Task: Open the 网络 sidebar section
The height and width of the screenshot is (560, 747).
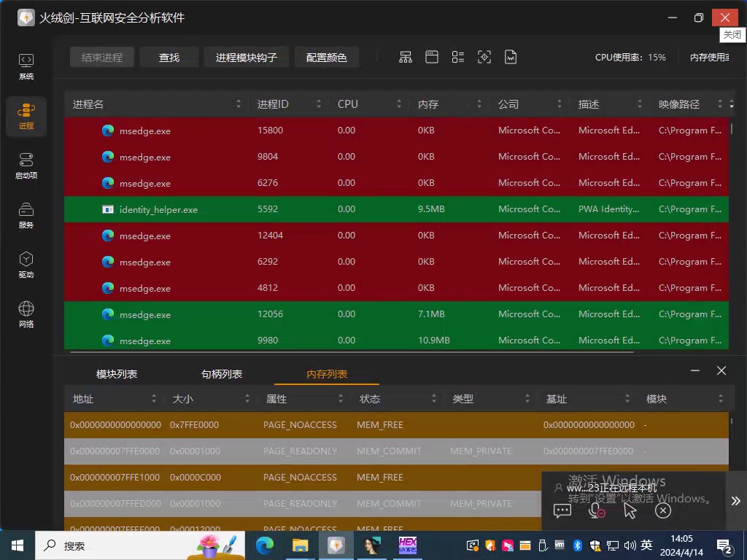Action: coord(26,314)
